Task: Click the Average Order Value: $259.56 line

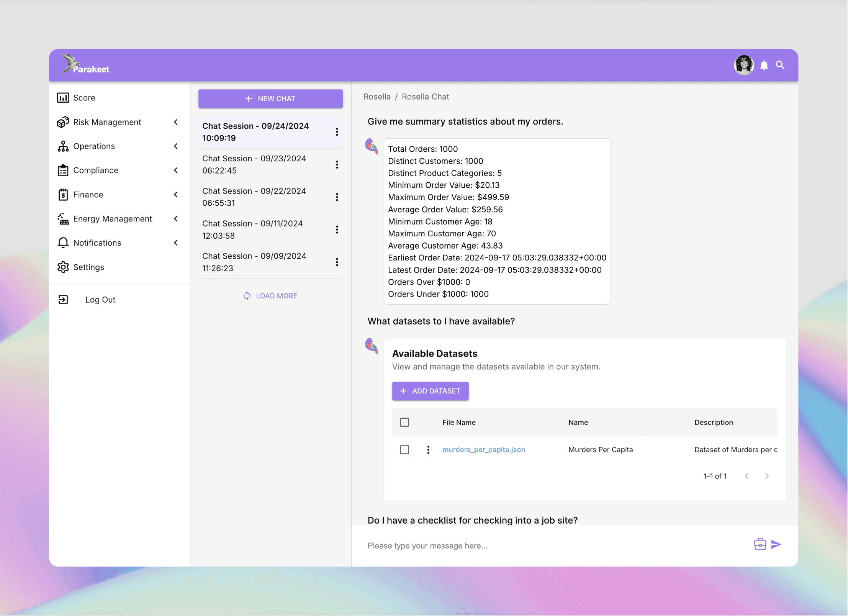Action: pos(445,210)
